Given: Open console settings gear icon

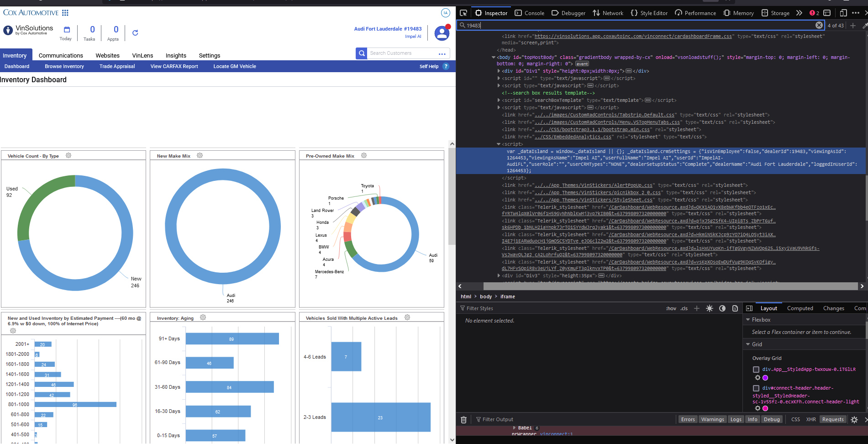Looking at the screenshot, I should (854, 419).
